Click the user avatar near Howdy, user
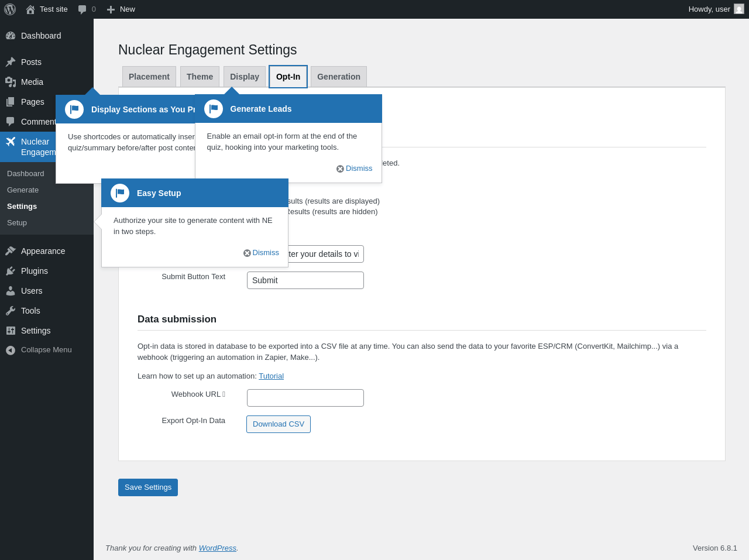The width and height of the screenshot is (749, 560). 739,9
